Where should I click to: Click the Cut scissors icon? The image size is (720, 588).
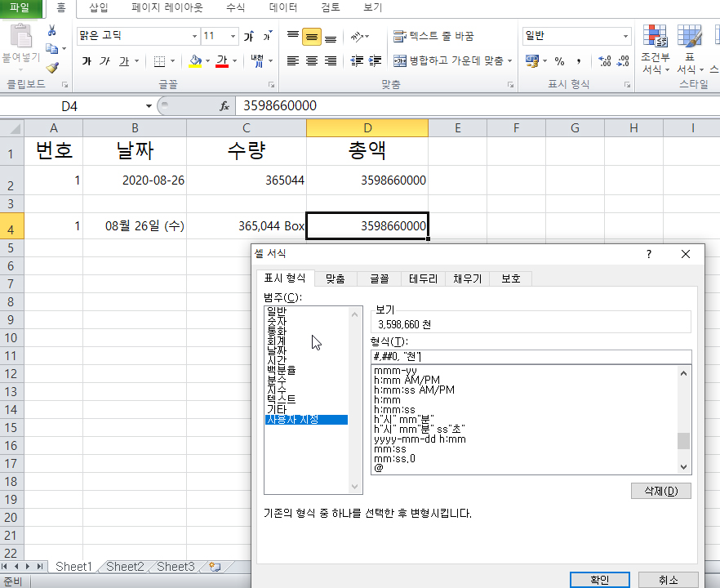tap(52, 31)
